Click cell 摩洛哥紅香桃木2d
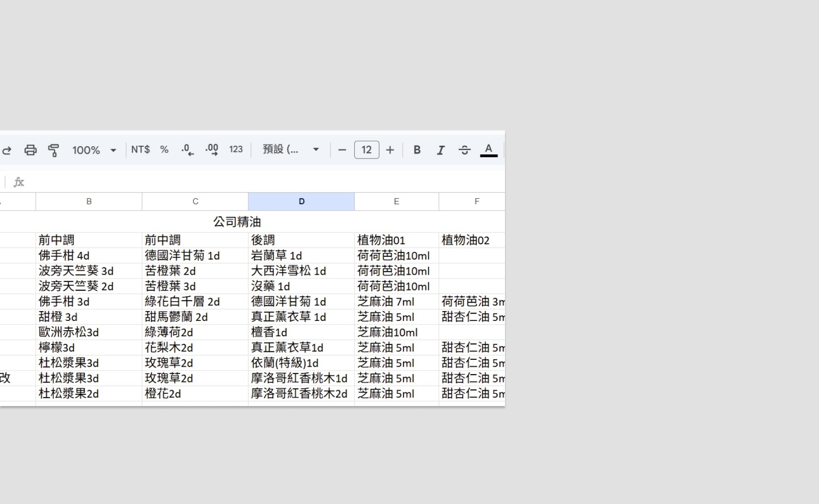 [x=302, y=393]
